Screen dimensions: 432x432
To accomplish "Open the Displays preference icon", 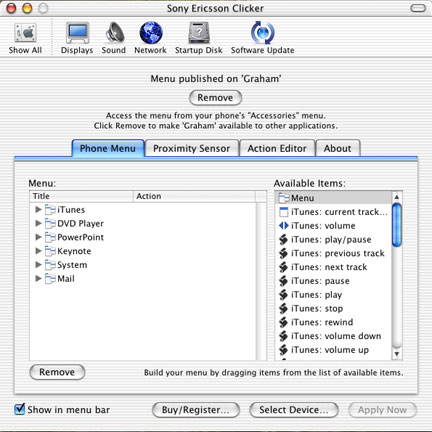I will pyautogui.click(x=77, y=33).
